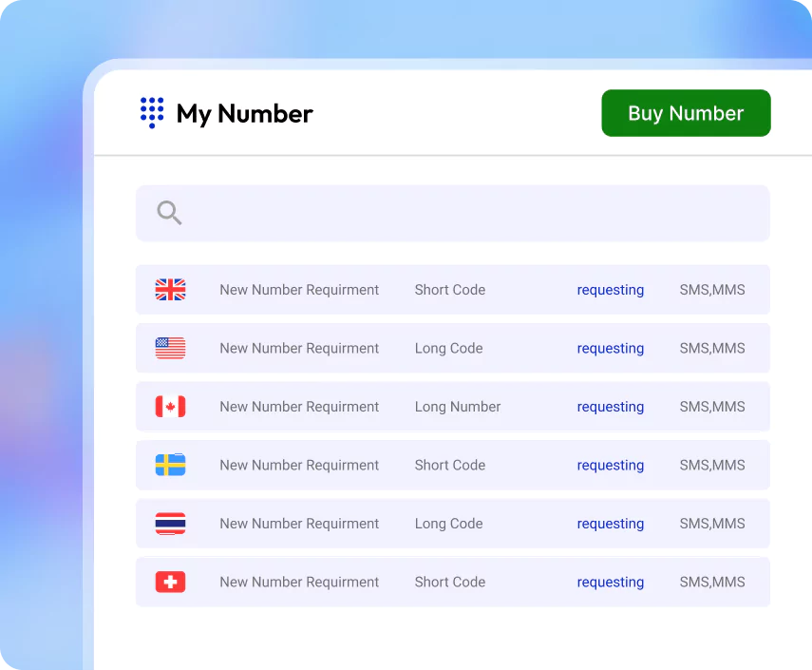Click requesting on the Thailand Long Code row
This screenshot has width=812, height=670.
[x=611, y=523]
